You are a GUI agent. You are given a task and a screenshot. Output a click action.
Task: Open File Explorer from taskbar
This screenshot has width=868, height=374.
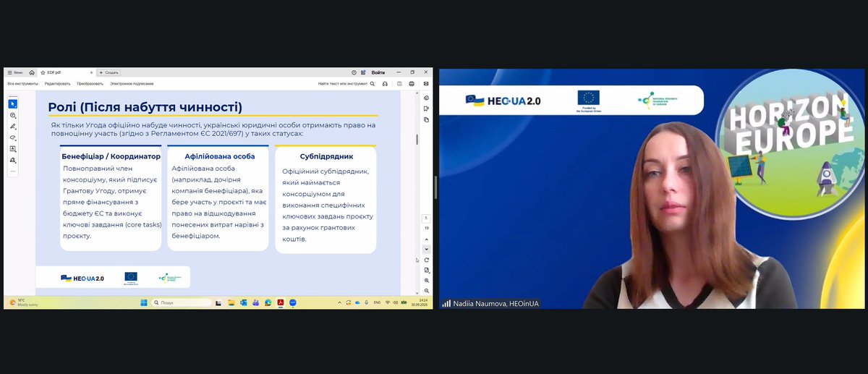[x=231, y=302]
